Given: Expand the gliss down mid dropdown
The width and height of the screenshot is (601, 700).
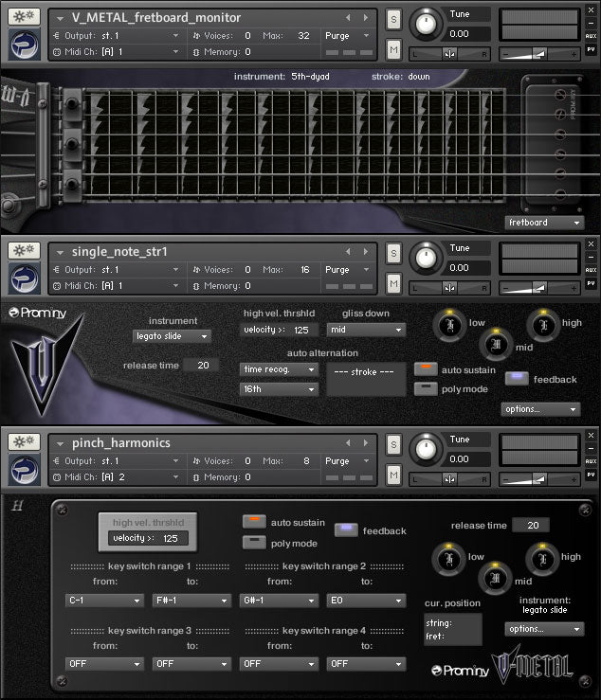Looking at the screenshot, I should click(366, 330).
